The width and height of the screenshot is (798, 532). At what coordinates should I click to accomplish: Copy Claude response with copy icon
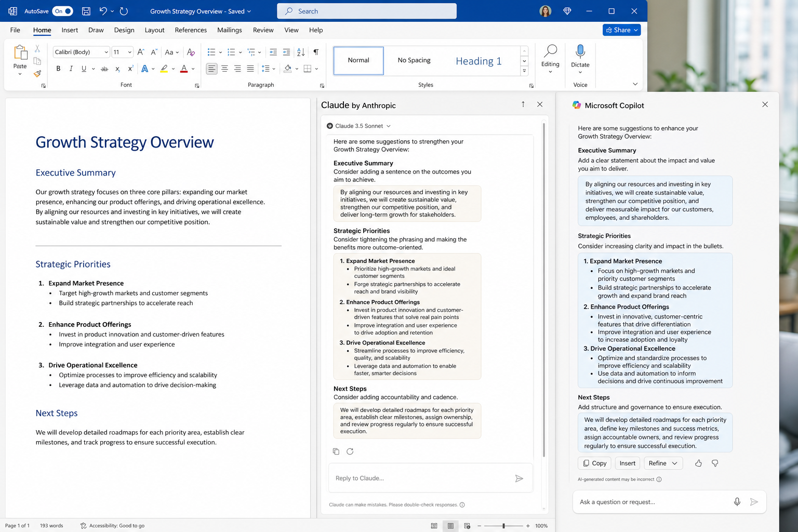336,451
